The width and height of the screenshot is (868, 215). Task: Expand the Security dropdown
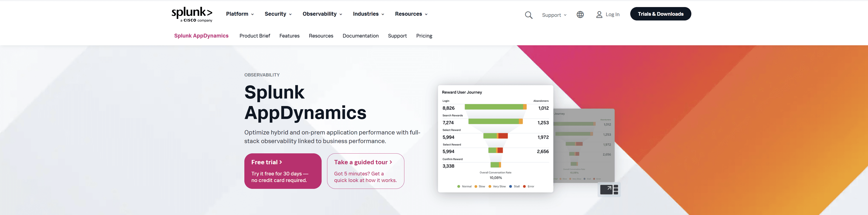coord(278,14)
